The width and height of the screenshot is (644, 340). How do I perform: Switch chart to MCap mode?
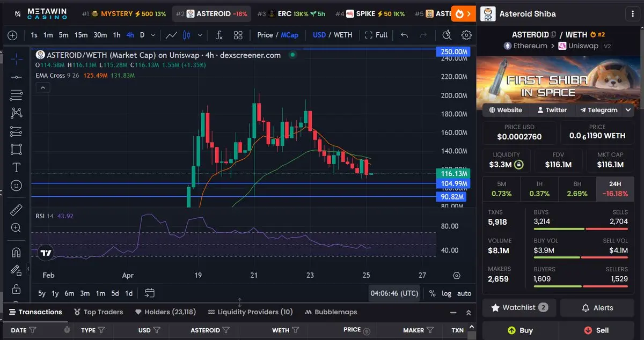(289, 35)
